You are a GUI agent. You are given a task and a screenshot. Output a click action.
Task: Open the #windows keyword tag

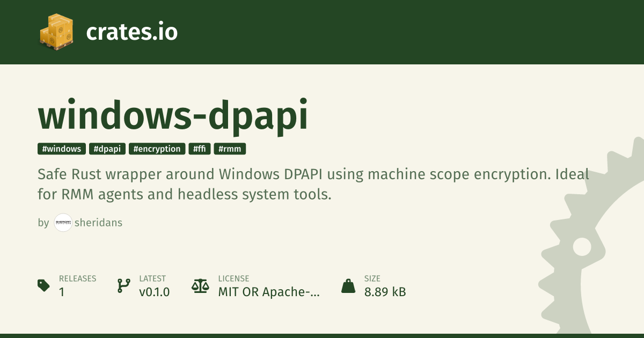pos(62,149)
